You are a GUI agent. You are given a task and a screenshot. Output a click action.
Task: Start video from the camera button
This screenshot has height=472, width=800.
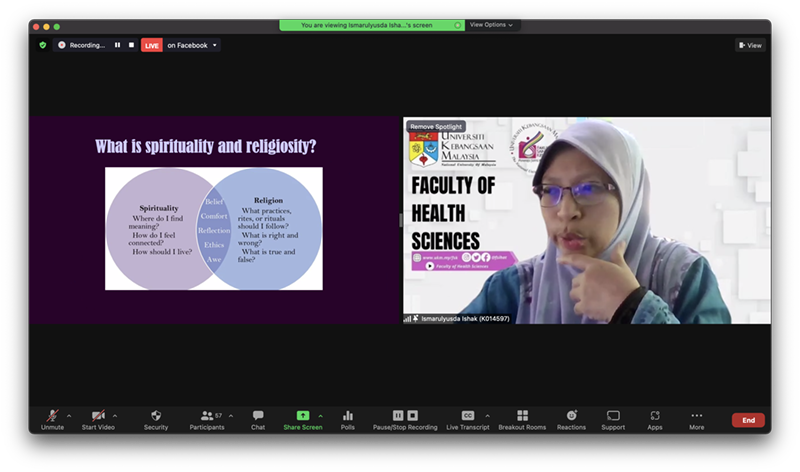tap(97, 416)
